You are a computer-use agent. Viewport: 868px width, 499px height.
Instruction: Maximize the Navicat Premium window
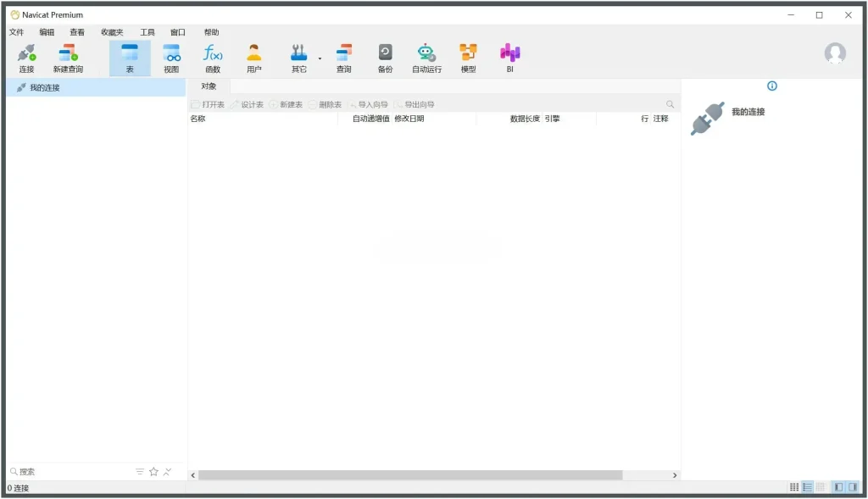click(x=820, y=15)
